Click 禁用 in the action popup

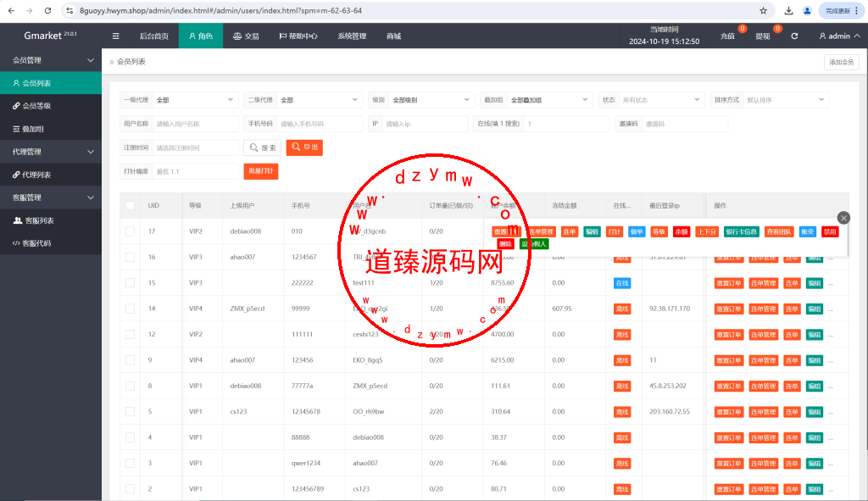pos(830,232)
